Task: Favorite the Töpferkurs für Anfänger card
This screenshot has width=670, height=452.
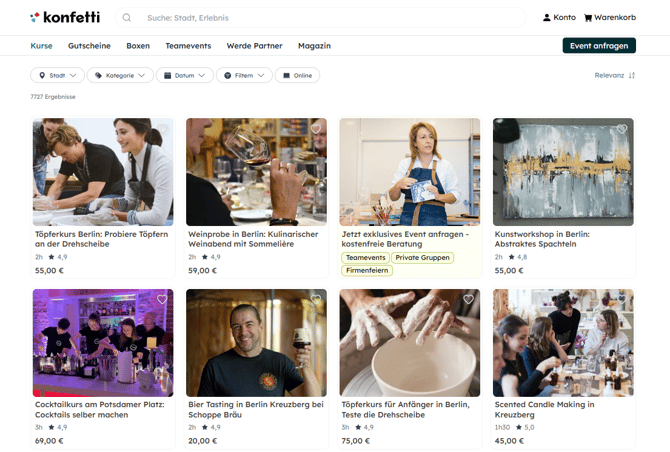Action: 469,299
